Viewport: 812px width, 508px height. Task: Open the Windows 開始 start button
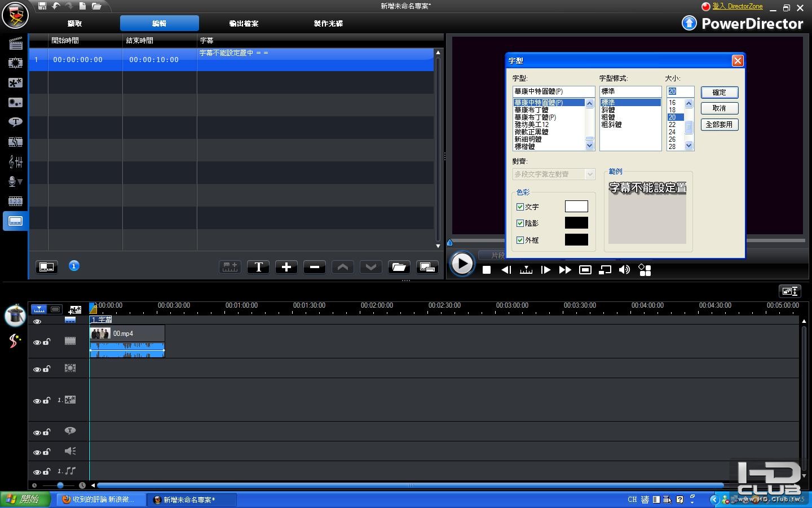[x=25, y=500]
